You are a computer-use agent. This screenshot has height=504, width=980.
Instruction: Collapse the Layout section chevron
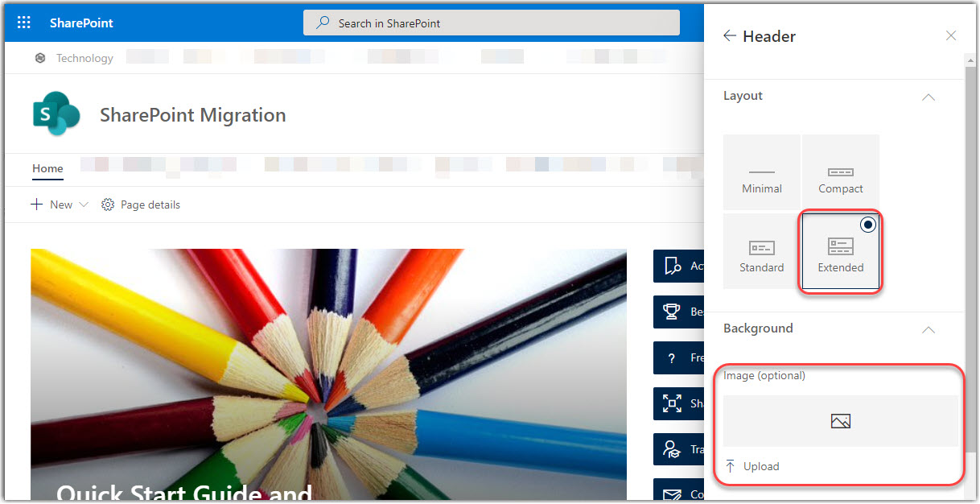coord(928,97)
